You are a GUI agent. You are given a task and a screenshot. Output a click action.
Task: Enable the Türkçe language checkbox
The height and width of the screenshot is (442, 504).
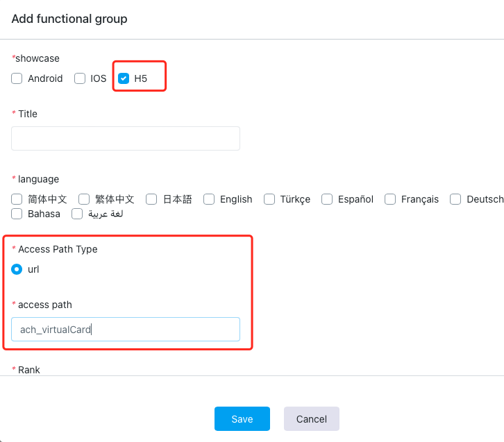tap(269, 199)
